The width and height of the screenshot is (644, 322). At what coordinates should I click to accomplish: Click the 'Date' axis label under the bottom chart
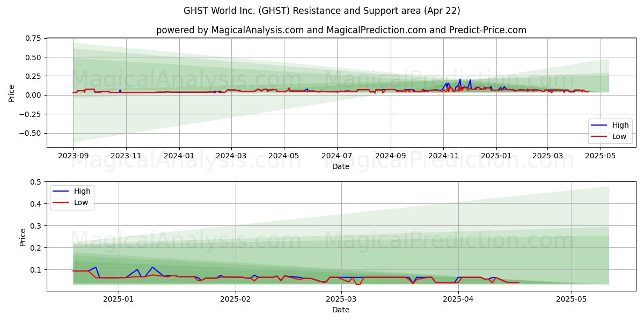[x=341, y=310]
